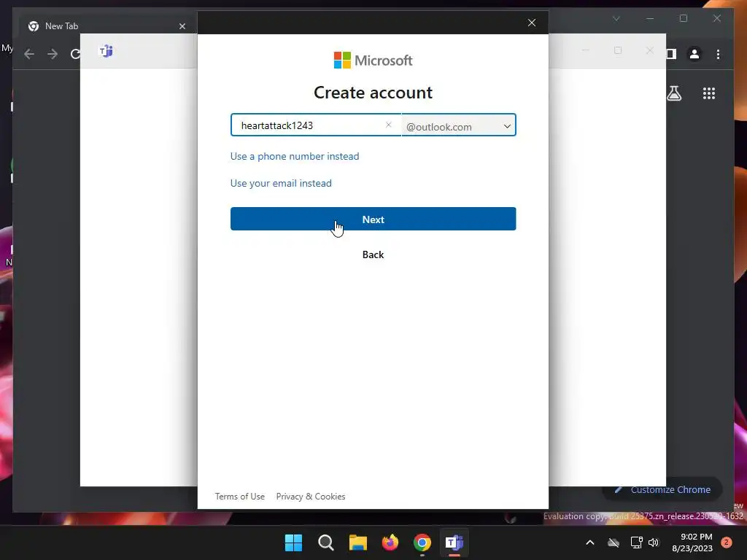Choose Use your email instead
The width and height of the screenshot is (747, 560).
[281, 183]
